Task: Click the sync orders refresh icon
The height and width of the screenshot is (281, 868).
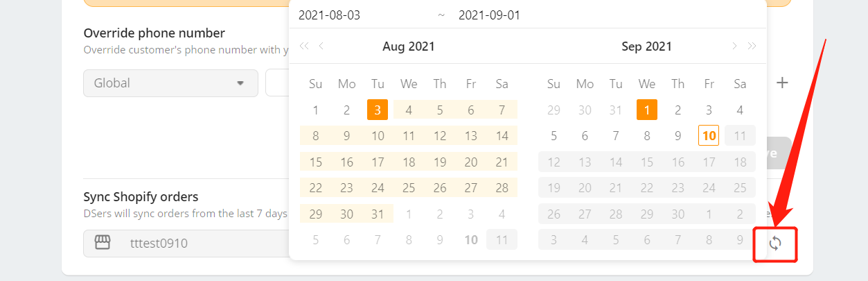Action: coord(775,244)
